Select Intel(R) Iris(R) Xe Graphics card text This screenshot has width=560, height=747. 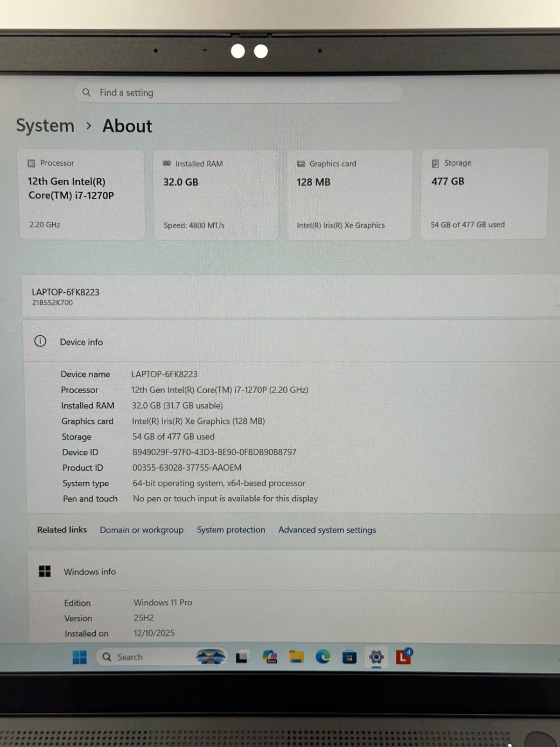click(x=341, y=225)
